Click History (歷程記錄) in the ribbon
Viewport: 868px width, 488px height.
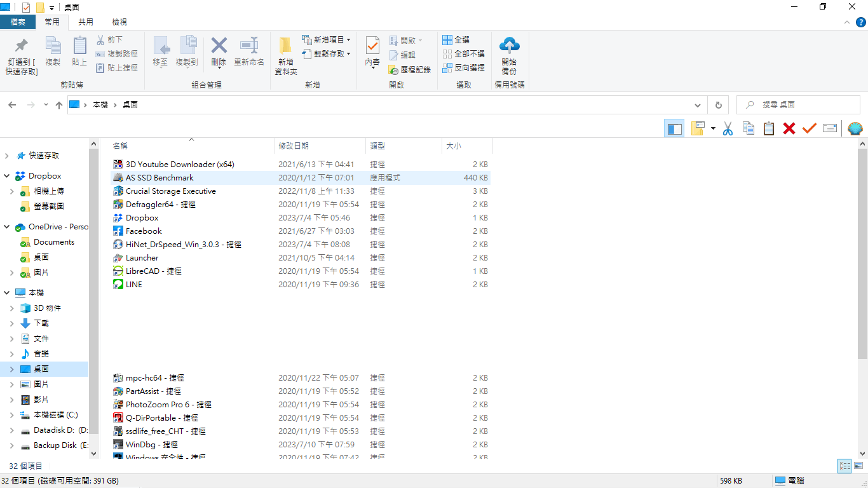pos(410,69)
